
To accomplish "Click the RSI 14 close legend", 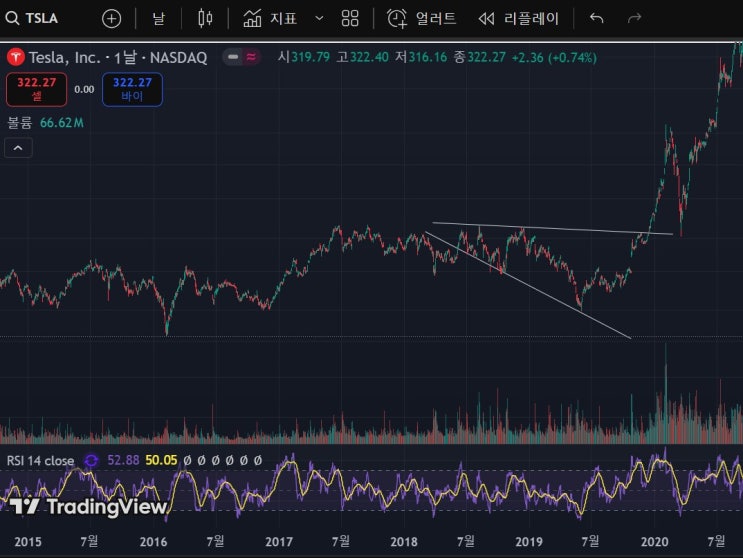I will coord(40,460).
